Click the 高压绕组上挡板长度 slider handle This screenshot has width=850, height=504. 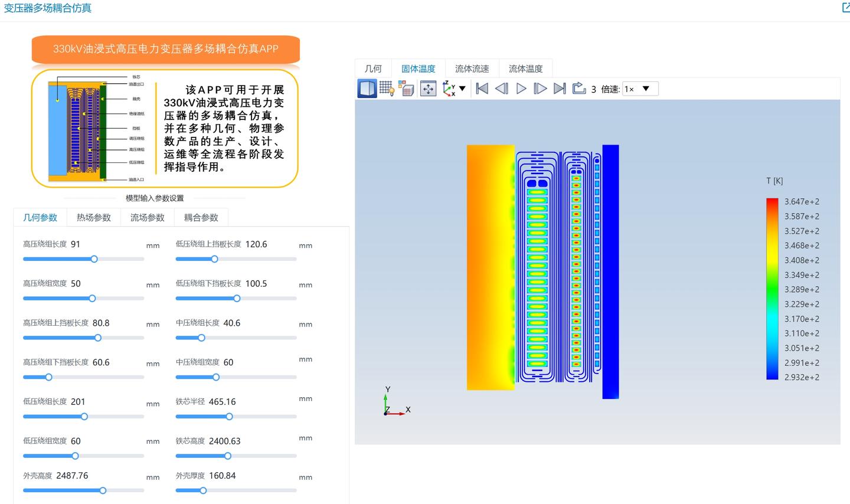[x=98, y=338]
